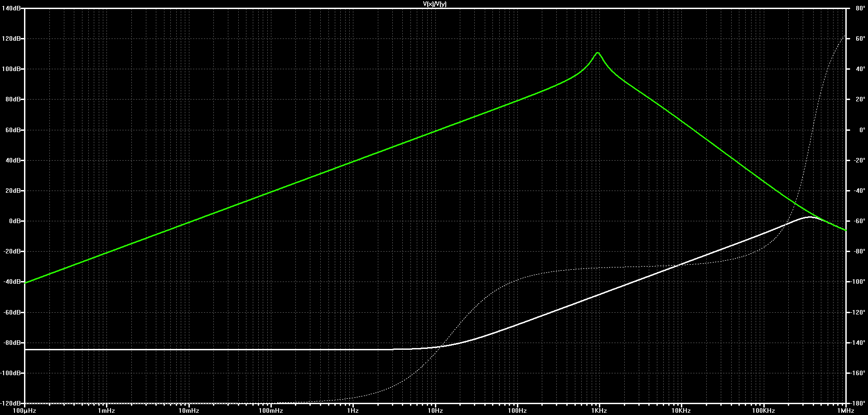Click the 10KHz frequency axis label
The image size is (868, 415).
coord(681,411)
